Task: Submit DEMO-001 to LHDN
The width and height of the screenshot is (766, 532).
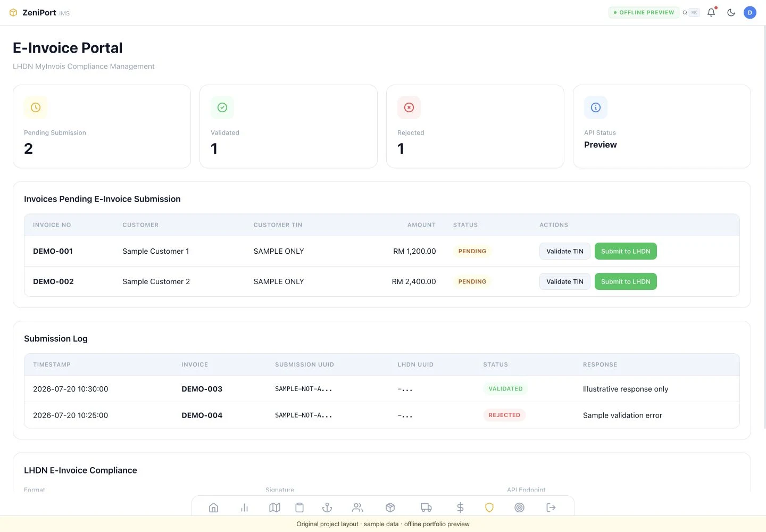Action: click(626, 251)
